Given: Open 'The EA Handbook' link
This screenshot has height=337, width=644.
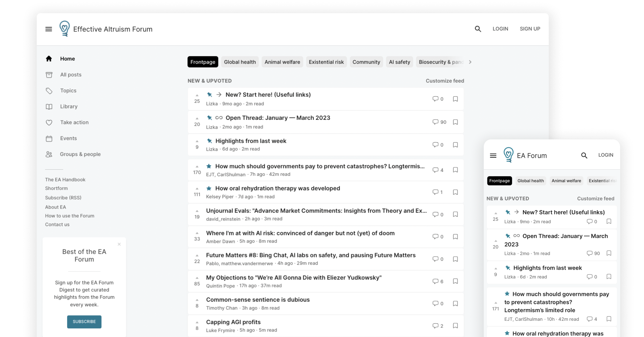Looking at the screenshot, I should point(65,180).
